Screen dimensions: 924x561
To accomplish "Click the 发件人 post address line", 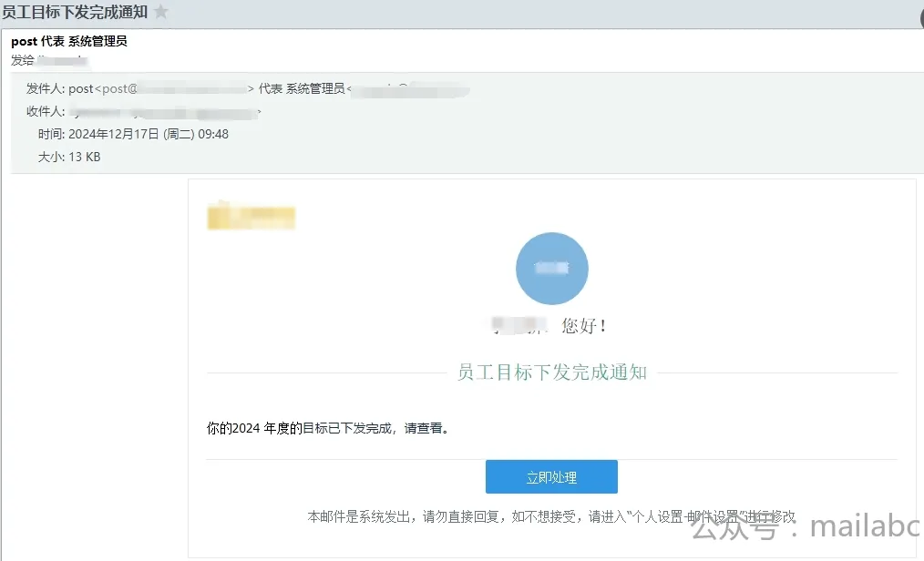I will [248, 89].
